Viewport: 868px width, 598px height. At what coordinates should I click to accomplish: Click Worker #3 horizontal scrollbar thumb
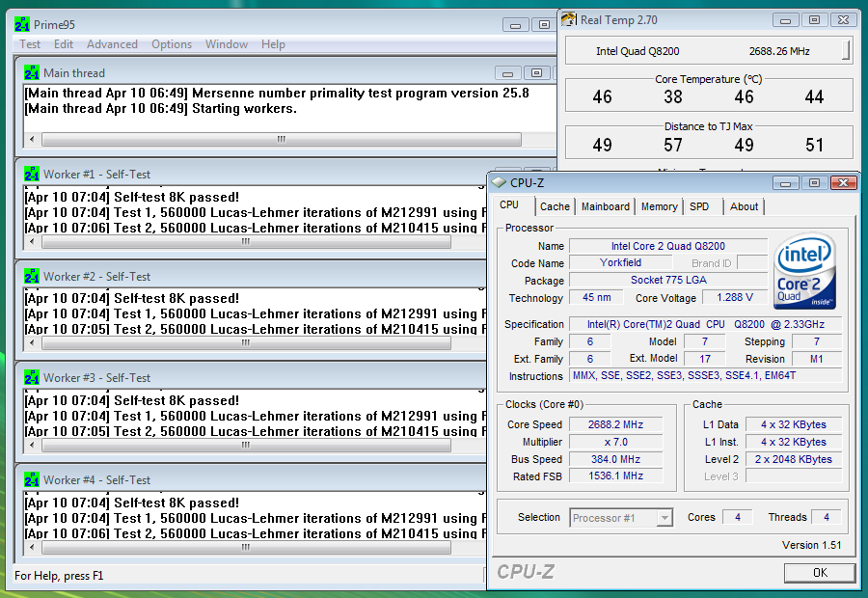point(246,446)
